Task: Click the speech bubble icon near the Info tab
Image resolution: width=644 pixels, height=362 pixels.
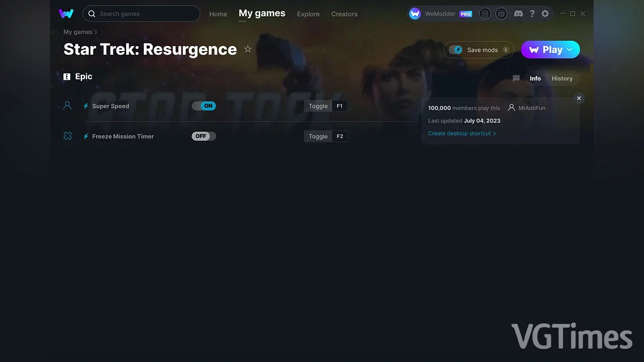Action: tap(516, 78)
